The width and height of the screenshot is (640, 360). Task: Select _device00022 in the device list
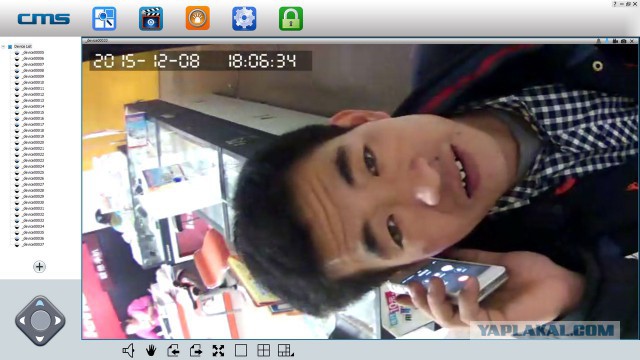(33, 154)
